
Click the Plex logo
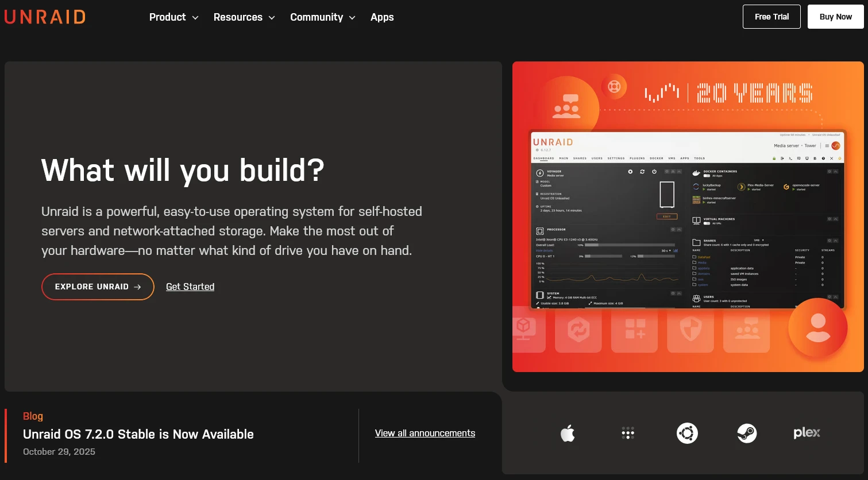[x=807, y=433]
